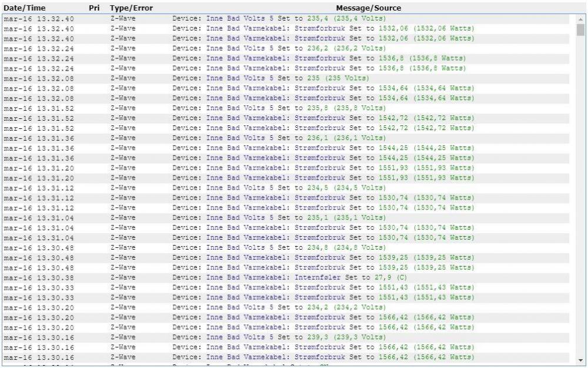Screen dimensions: 588x368
Task: Click the vertical scrollbar thumb
Action: click(x=581, y=31)
